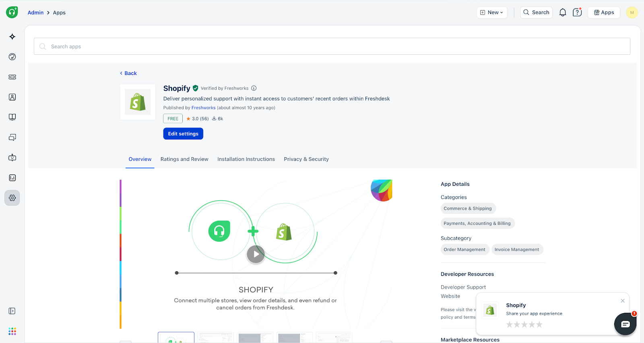Open the Freddy AI sparkle icon in sidebar

pyautogui.click(x=12, y=37)
